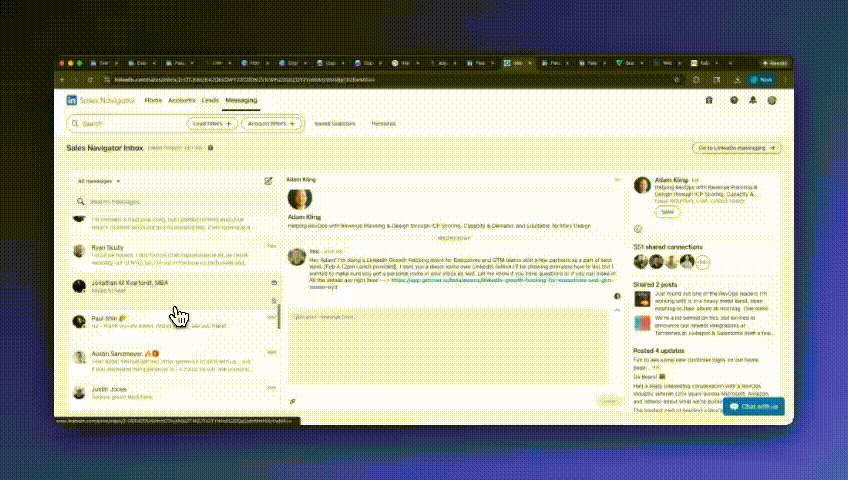This screenshot has width=848, height=480.
Task: Click Go to LinkedIn messaging button
Action: click(737, 148)
